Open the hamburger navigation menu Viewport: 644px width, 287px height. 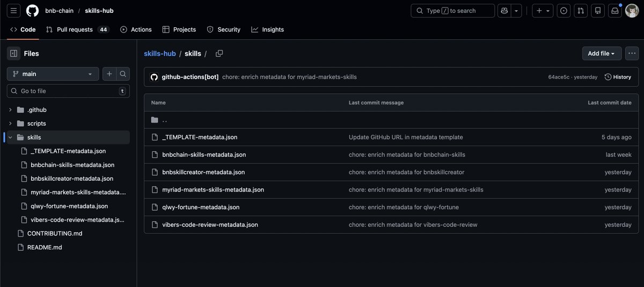pyautogui.click(x=14, y=11)
